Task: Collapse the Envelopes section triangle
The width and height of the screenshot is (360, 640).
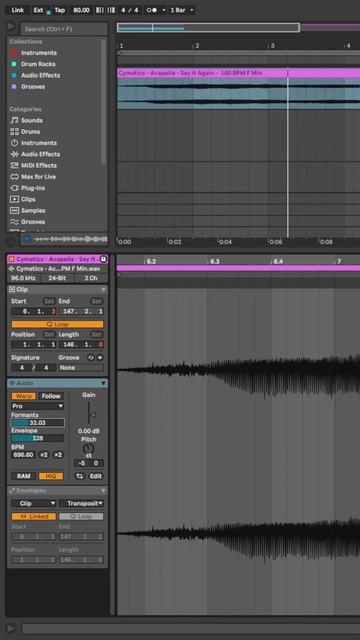Action: tap(103, 490)
